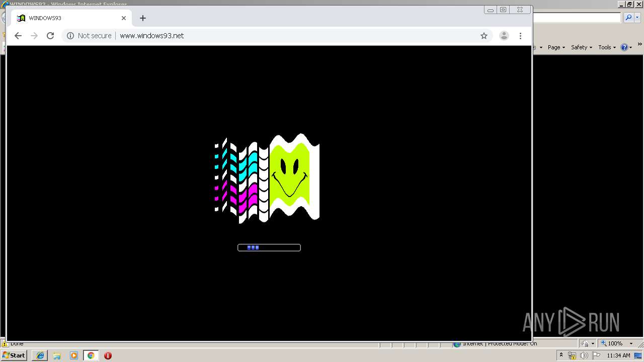
Task: Open the Action Center flag icon
Action: (x=596, y=355)
